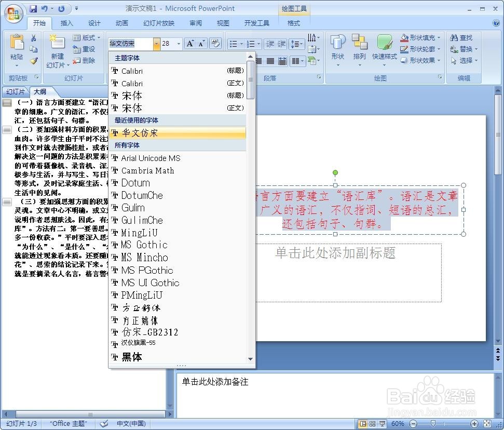Choose 黑体 font in list
The image size is (504, 430).
(x=178, y=357)
